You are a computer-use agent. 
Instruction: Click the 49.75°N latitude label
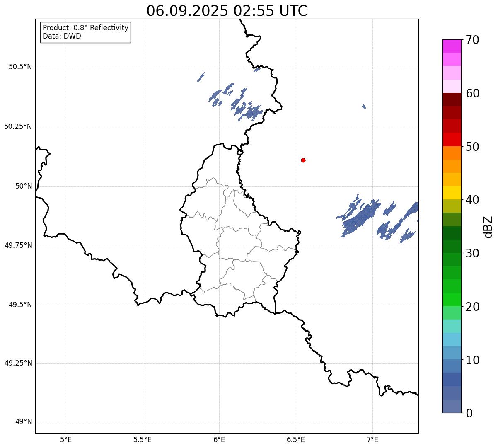[x=18, y=245]
